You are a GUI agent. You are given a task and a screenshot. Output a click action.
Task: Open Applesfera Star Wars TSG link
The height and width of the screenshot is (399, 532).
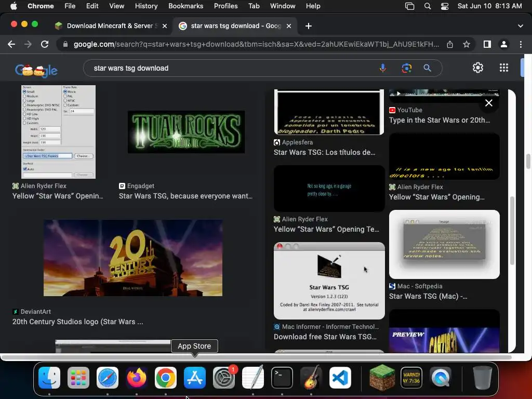coord(325,152)
